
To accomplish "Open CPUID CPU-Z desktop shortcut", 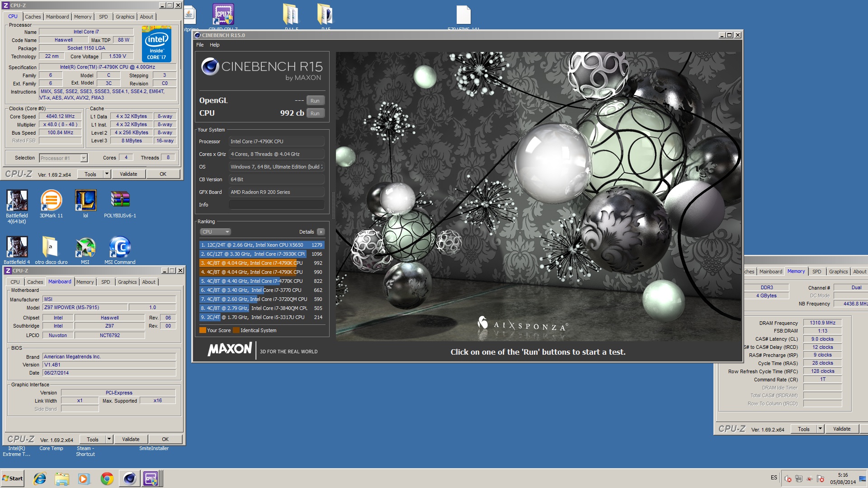I will [223, 17].
